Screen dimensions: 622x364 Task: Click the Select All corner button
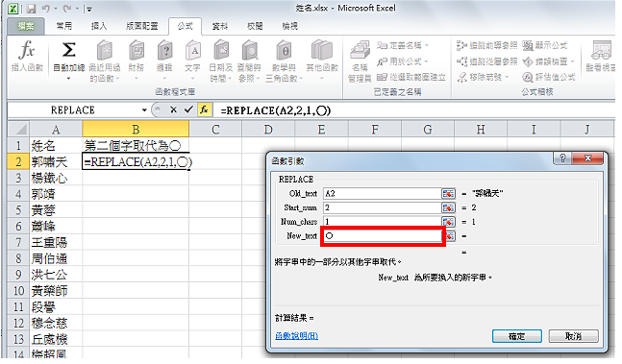18,129
